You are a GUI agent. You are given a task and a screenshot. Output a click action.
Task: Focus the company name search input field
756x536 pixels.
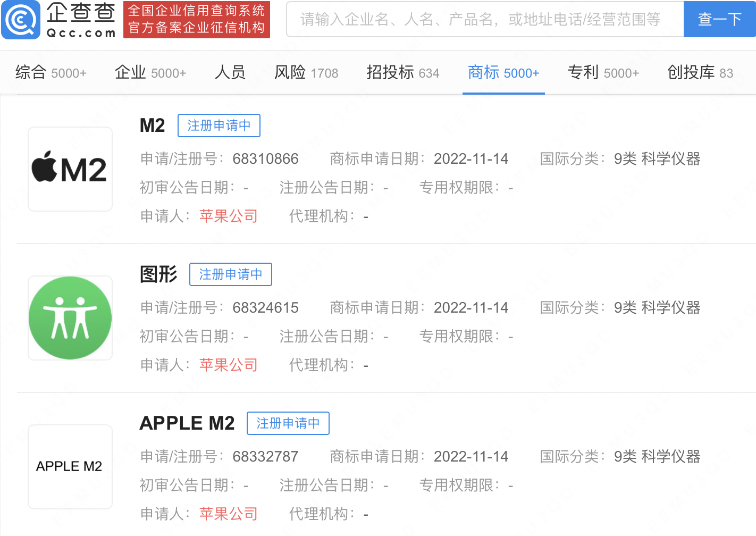485,19
